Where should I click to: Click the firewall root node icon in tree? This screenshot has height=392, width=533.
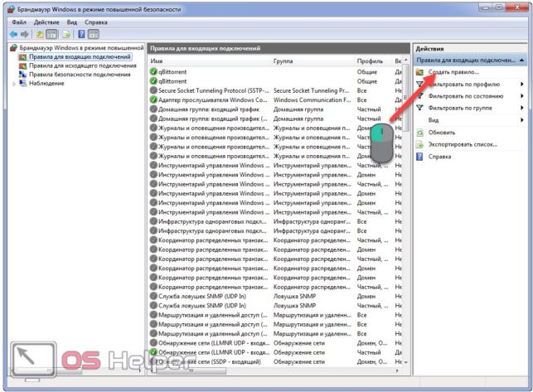pos(13,47)
